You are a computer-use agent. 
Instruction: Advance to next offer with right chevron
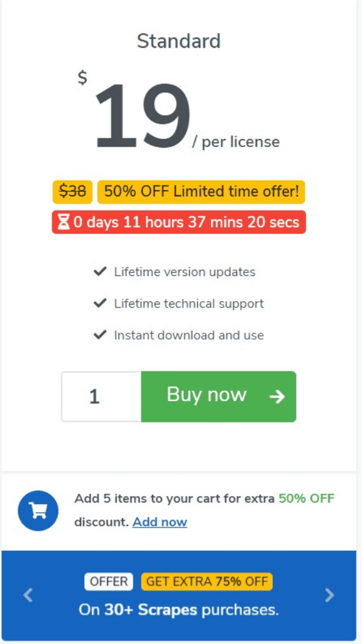329,595
